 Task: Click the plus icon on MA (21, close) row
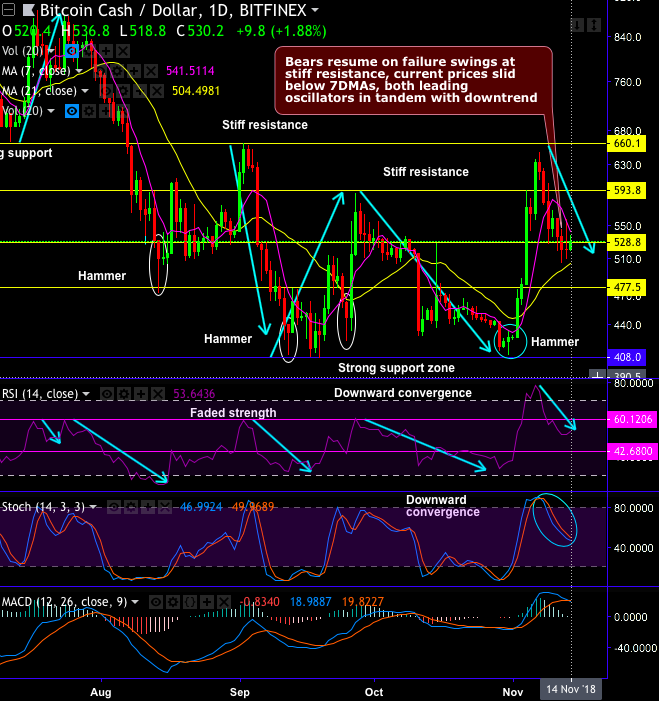tap(139, 91)
